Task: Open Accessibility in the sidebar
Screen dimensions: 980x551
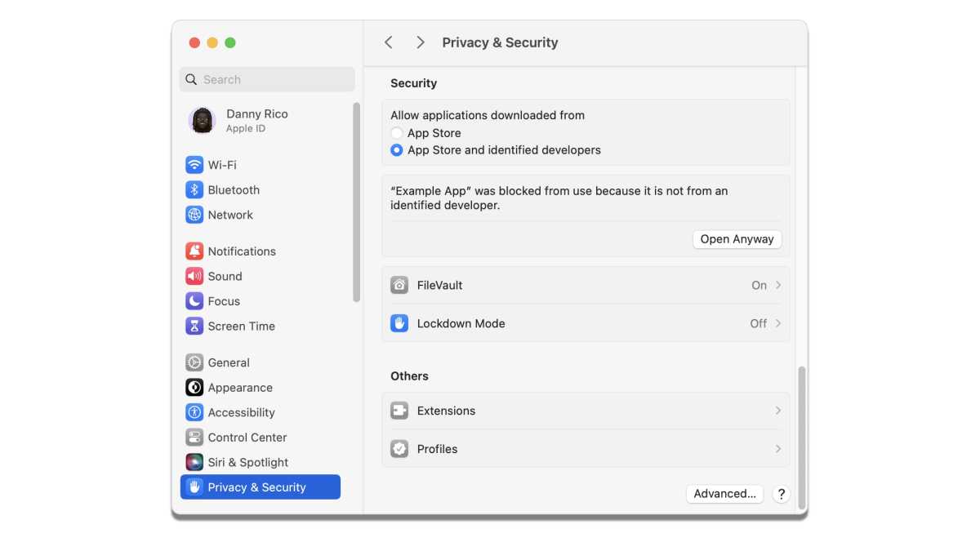Action: [241, 412]
